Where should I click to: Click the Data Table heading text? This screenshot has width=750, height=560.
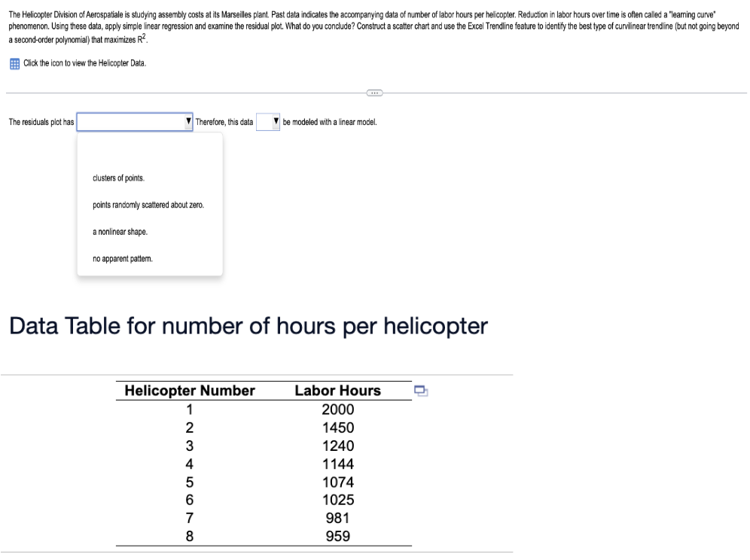pos(248,324)
